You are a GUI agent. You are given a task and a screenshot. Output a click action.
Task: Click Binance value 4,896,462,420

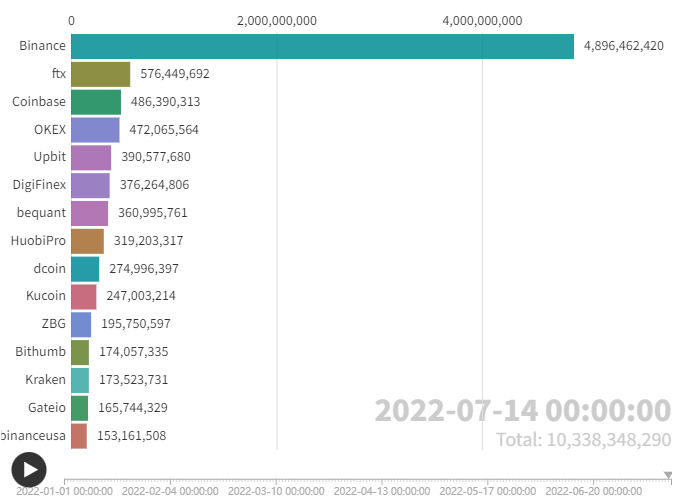coord(624,46)
